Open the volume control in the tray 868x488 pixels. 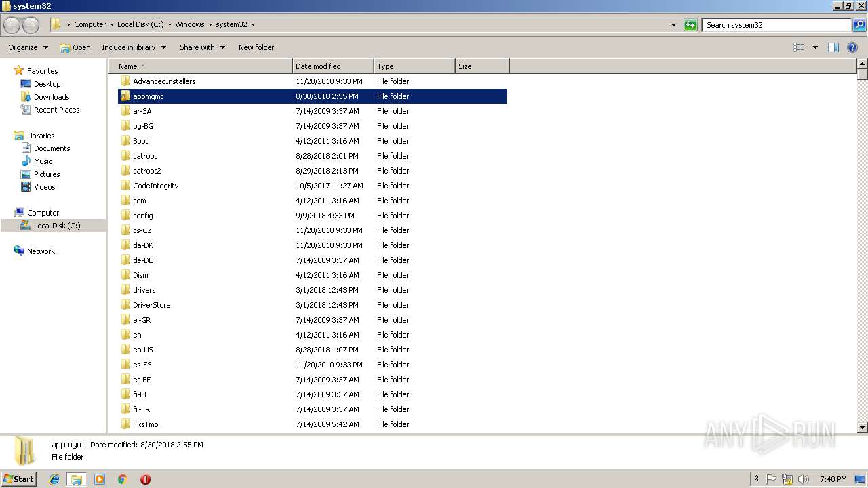pyautogui.click(x=803, y=479)
